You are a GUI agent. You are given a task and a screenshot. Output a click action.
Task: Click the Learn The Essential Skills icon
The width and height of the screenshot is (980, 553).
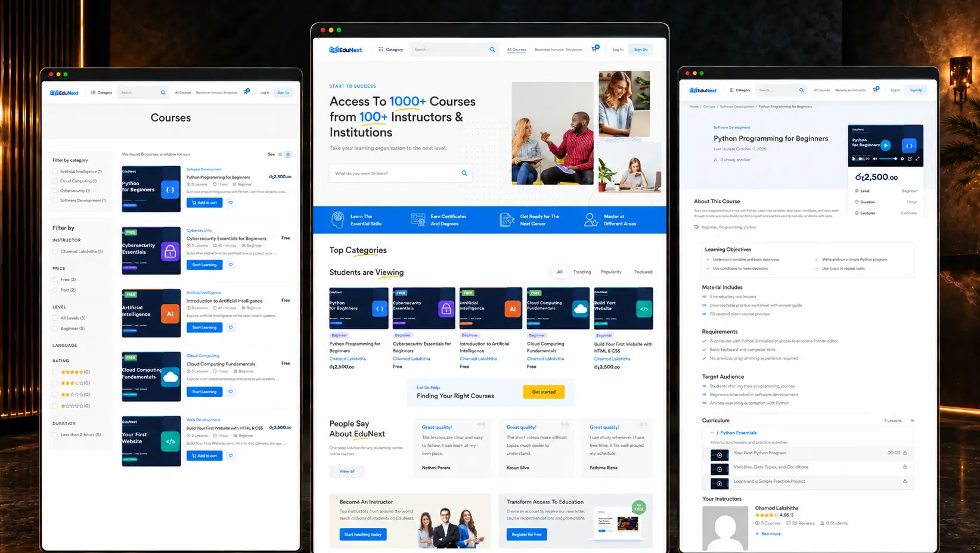click(337, 220)
